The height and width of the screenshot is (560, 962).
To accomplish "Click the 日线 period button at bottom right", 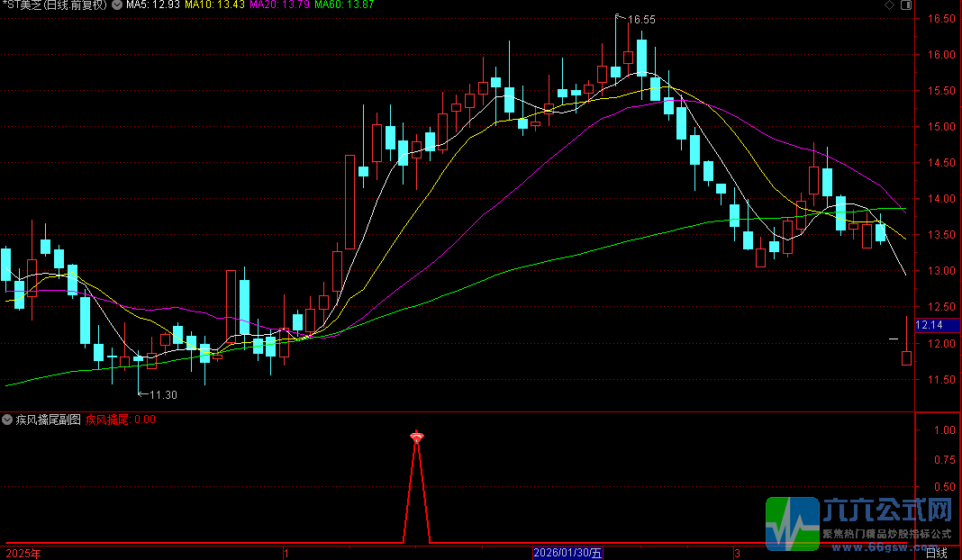I will tap(936, 554).
